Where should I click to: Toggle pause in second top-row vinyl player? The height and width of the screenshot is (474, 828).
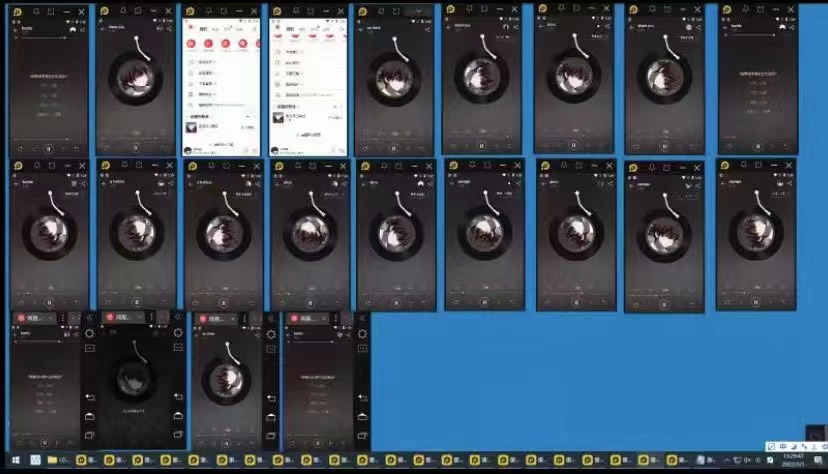(136, 148)
